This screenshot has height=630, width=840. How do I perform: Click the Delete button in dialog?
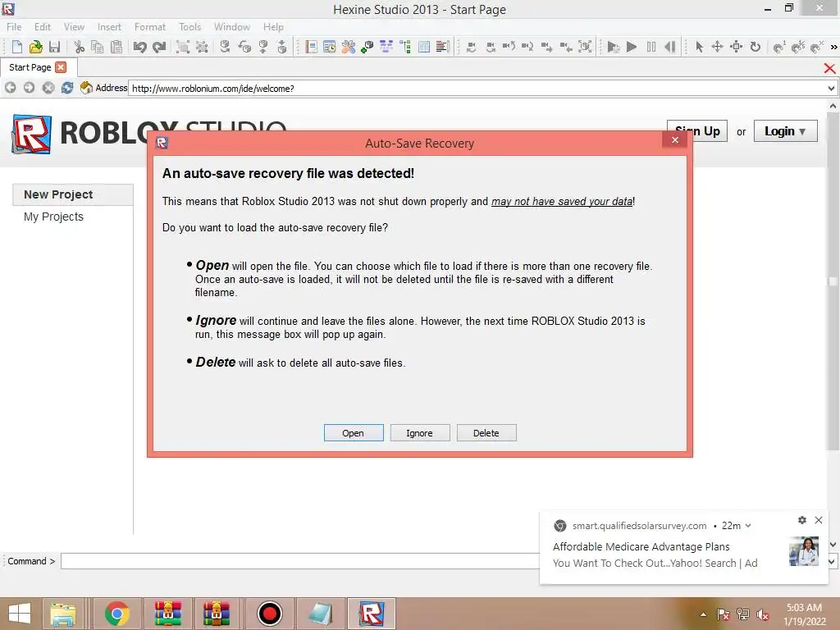coord(486,433)
